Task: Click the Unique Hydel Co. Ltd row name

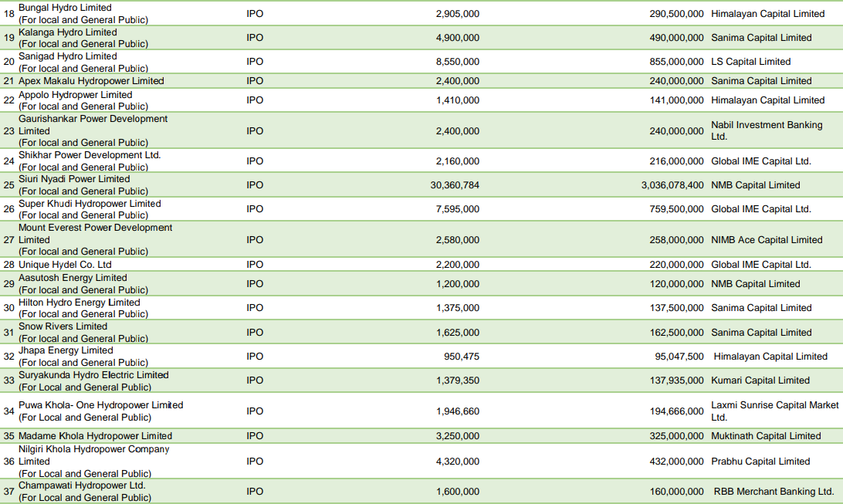Action: [65, 265]
